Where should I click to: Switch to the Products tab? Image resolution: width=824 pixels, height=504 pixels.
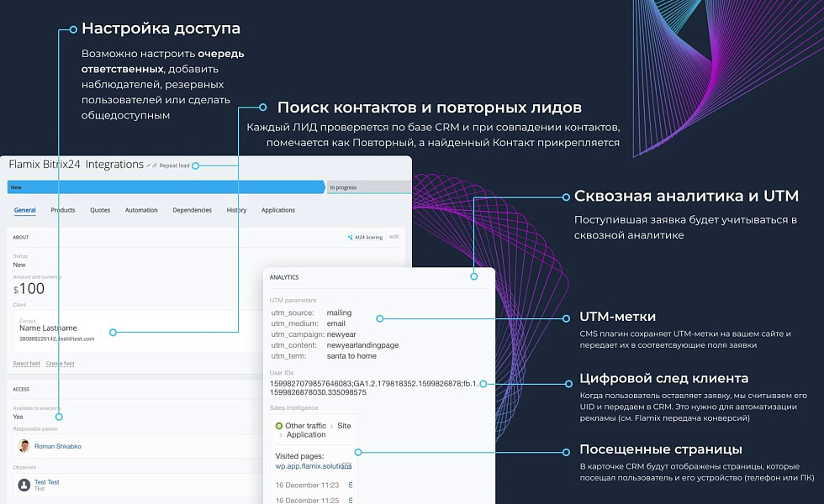[x=63, y=210]
